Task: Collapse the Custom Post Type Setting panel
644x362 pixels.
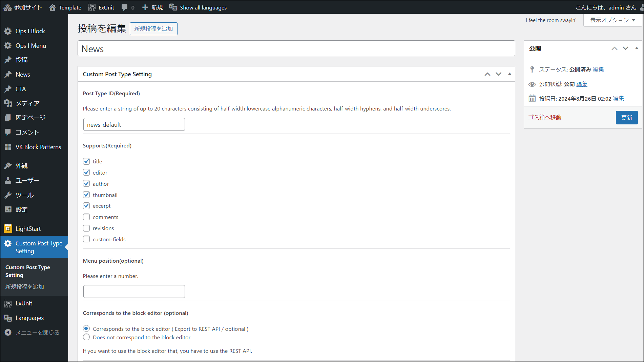Action: click(510, 74)
